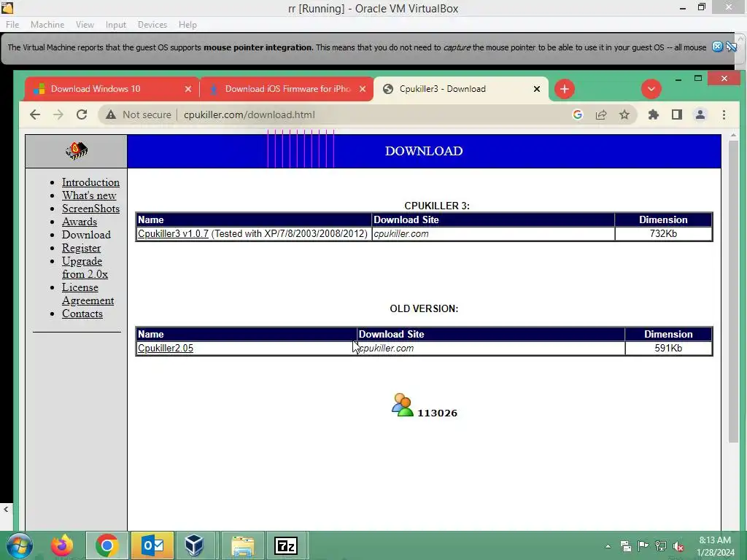The width and height of the screenshot is (747, 560).
Task: Open the Awards link
Action: pyautogui.click(x=80, y=222)
